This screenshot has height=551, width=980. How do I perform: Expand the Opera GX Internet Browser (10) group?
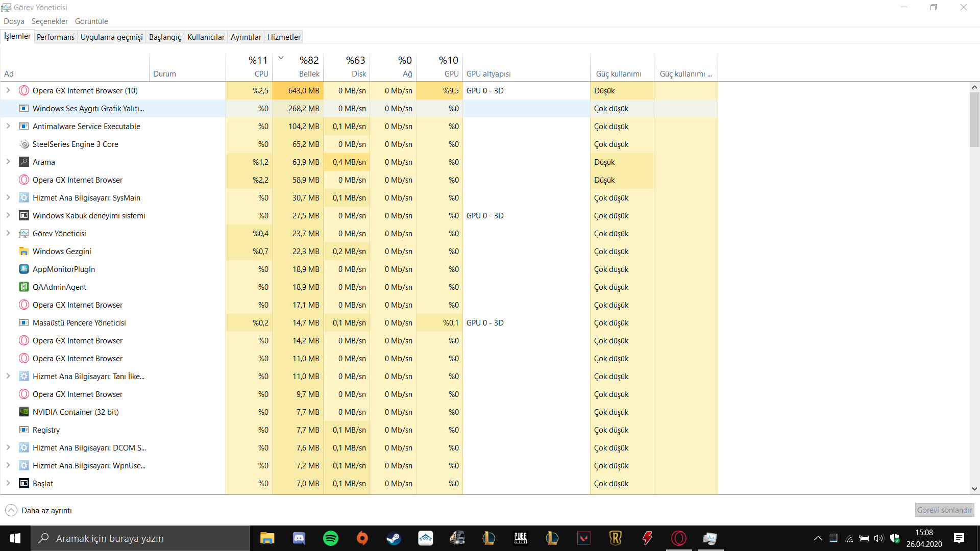(x=8, y=91)
